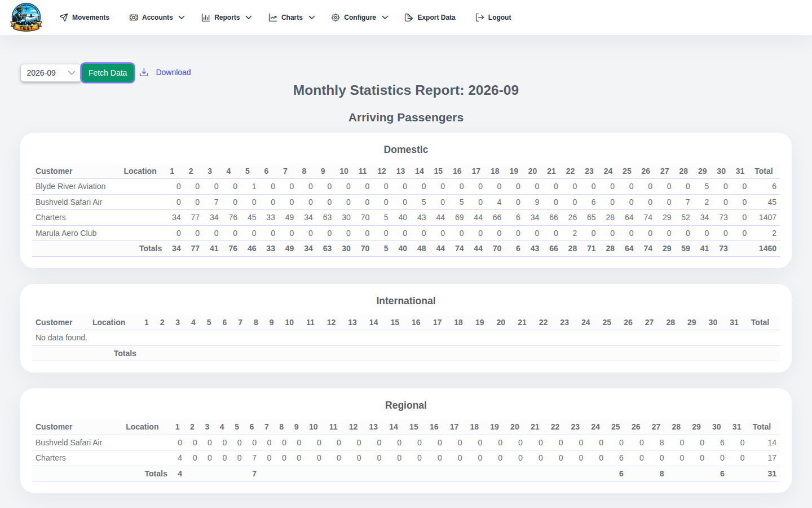Screen dimensions: 812x508
Task: Click the Accounts cash icon
Action: 134,17
